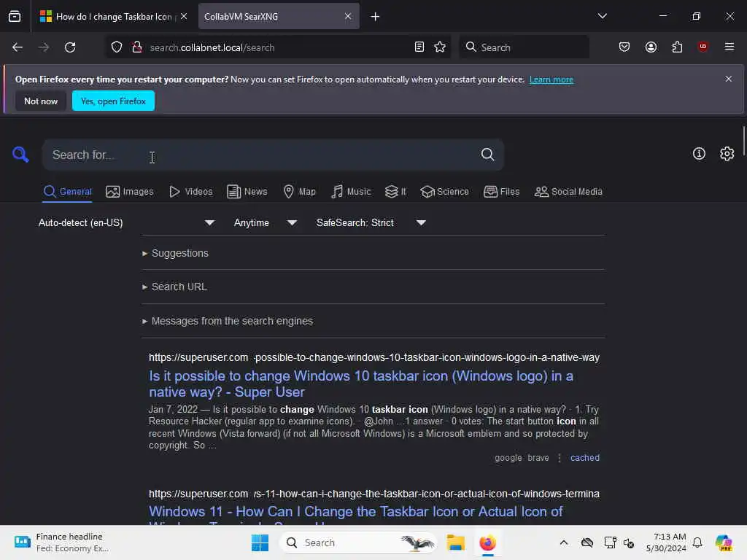Screen dimensions: 747x560
Task: Switch to It search category
Action: pyautogui.click(x=395, y=192)
